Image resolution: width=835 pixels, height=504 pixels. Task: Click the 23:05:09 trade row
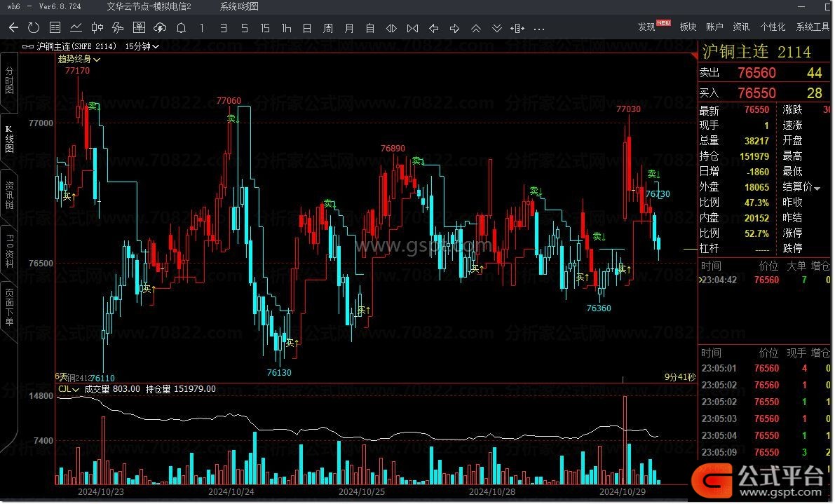point(765,452)
